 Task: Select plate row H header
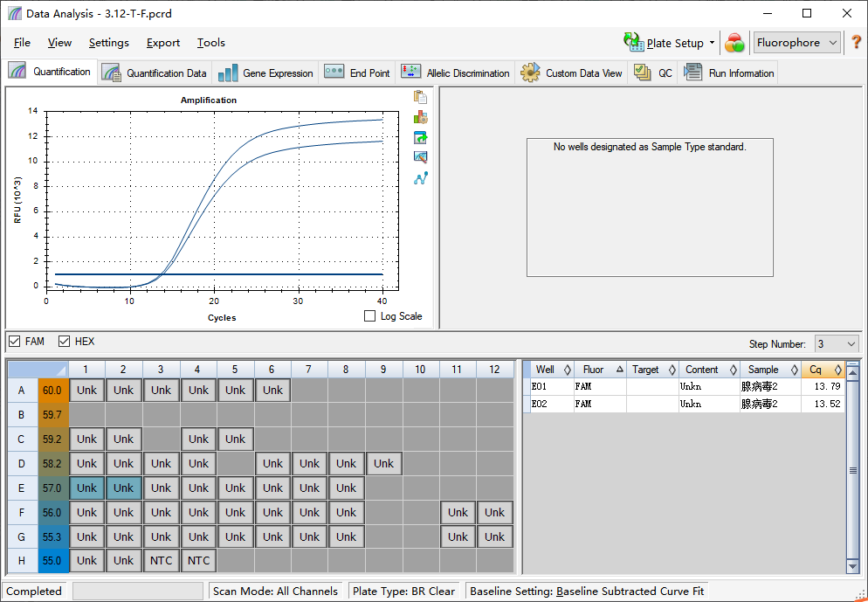tap(22, 560)
